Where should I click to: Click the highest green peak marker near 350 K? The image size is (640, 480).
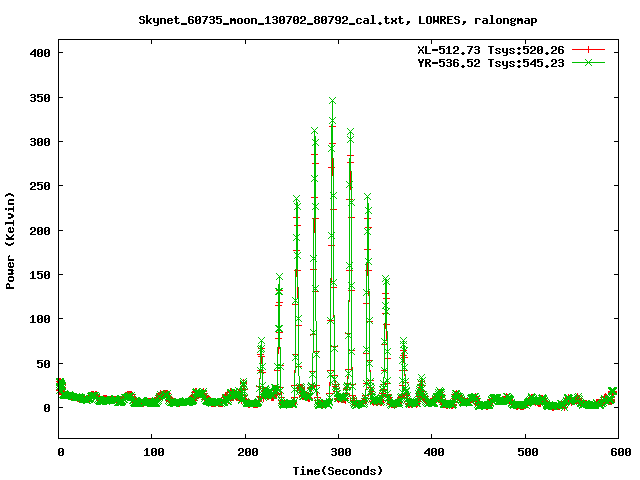(x=333, y=101)
